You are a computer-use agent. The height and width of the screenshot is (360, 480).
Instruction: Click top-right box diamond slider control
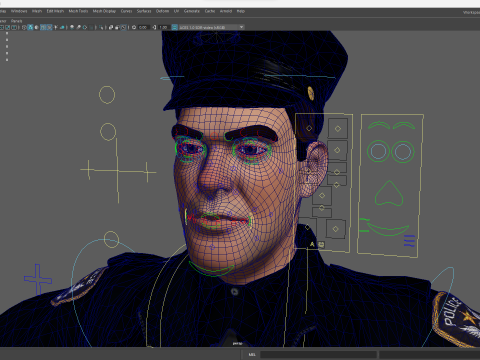[x=338, y=128]
